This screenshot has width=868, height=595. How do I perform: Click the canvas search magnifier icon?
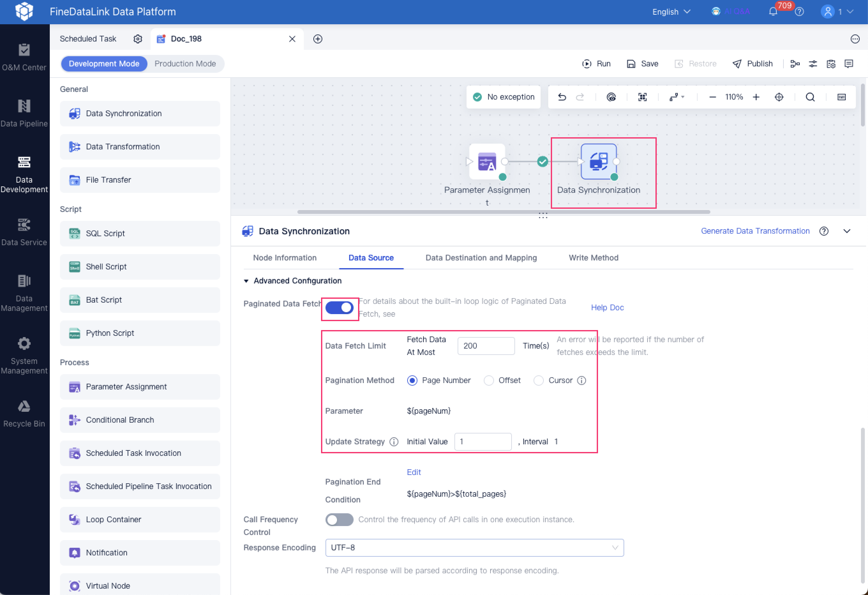point(810,97)
